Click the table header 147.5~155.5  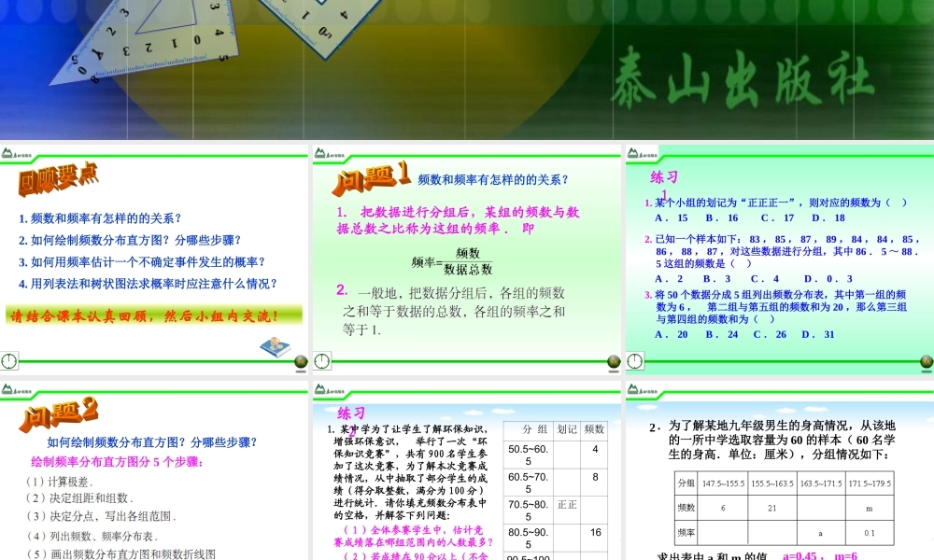point(723,483)
